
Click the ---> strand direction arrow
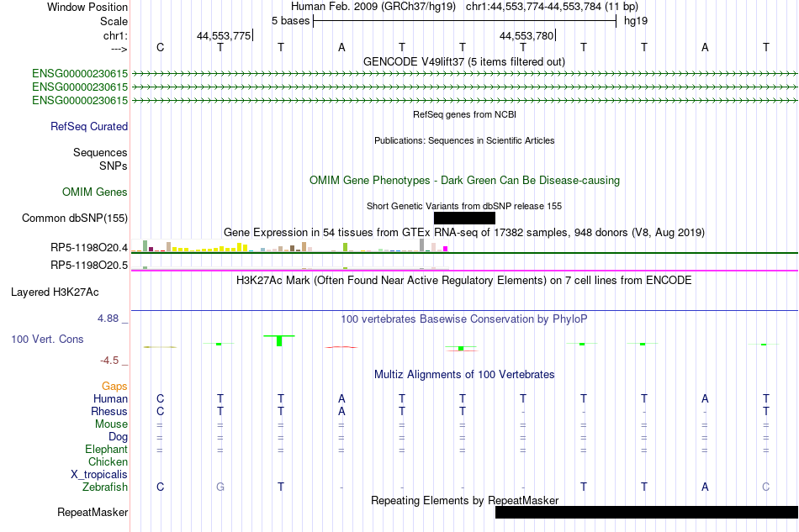point(119,49)
